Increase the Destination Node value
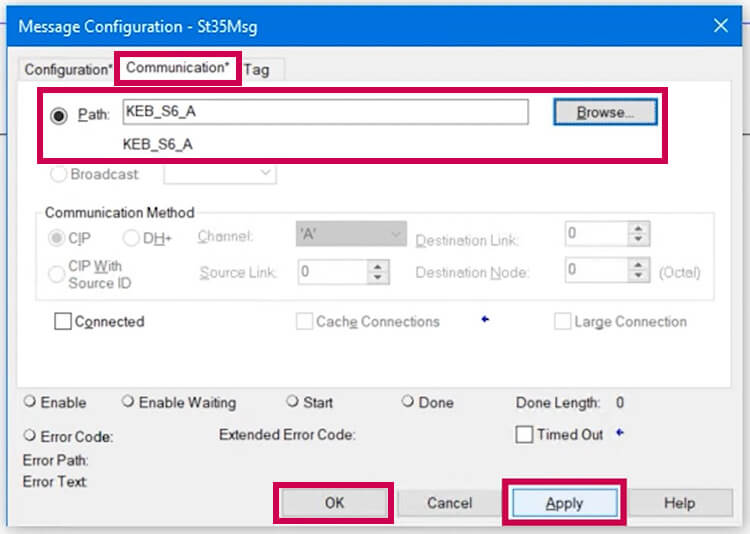 click(638, 265)
